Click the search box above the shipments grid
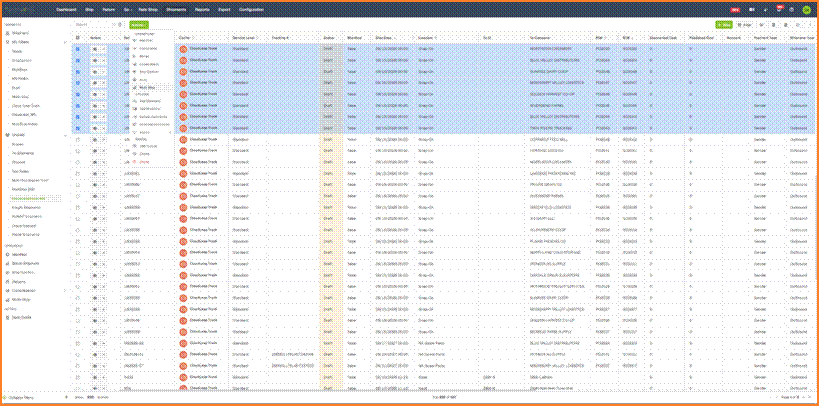This screenshot has width=819, height=406. (x=95, y=25)
